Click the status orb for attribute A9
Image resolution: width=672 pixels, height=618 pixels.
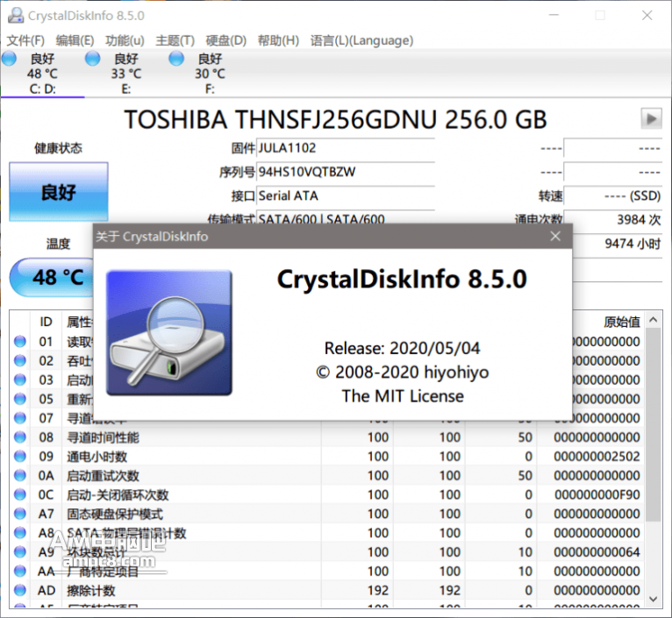coord(20,551)
